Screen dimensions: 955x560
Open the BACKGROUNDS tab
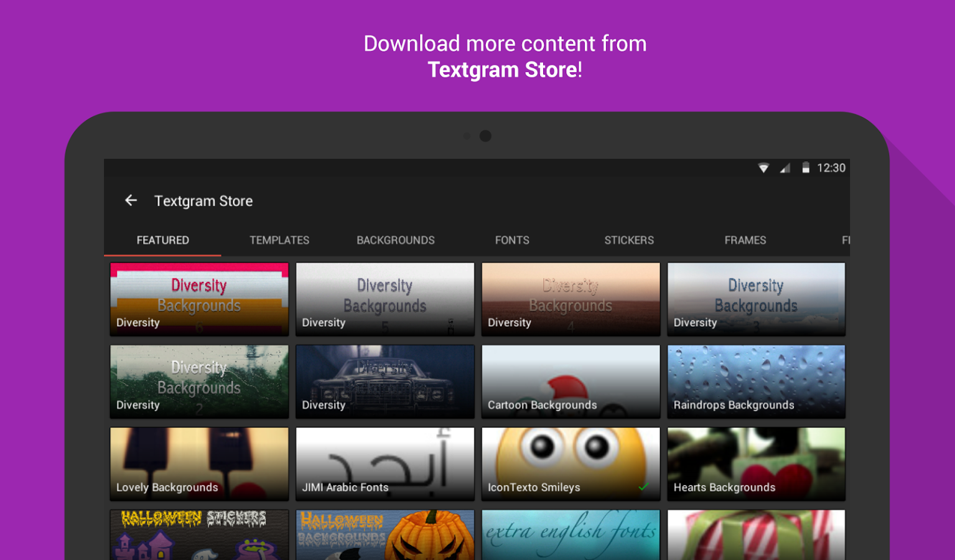click(396, 240)
